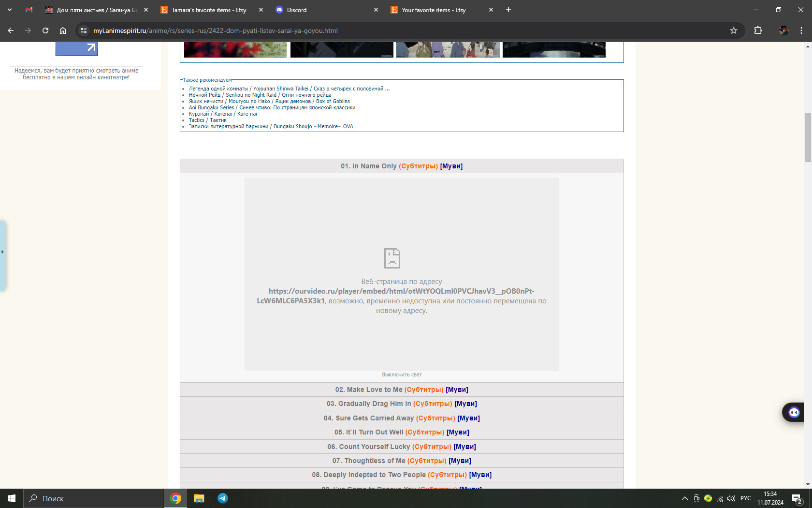The image size is (812, 508).
Task: Expand the browser tab search dropdown arrow
Action: click(10, 10)
